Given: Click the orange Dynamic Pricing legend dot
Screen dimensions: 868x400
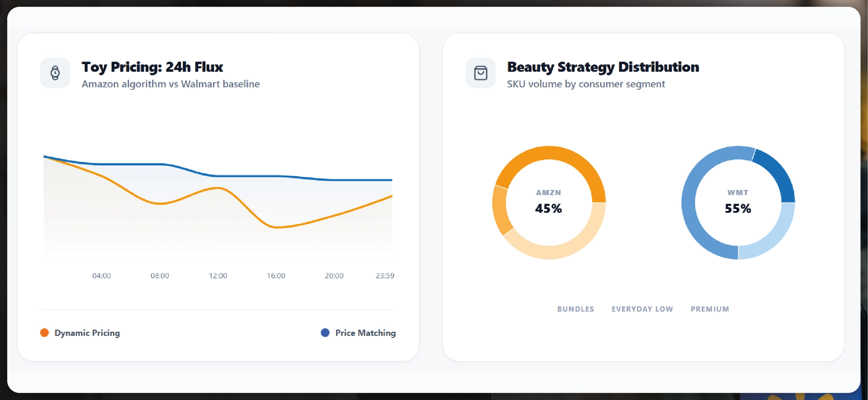Looking at the screenshot, I should tap(44, 333).
